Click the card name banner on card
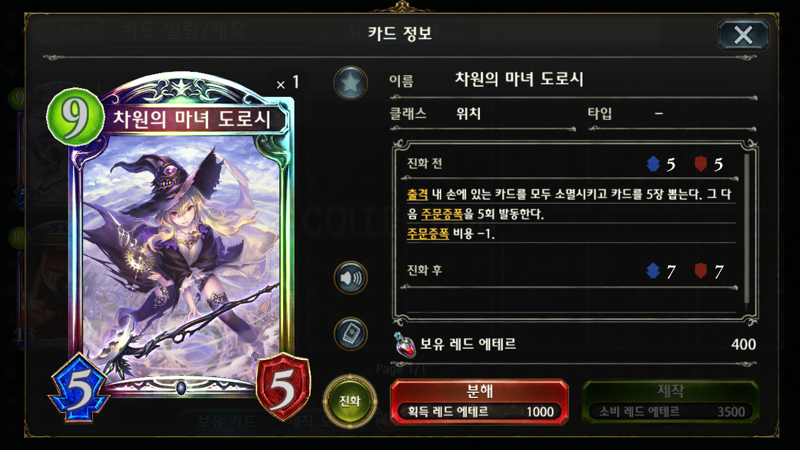The image size is (800, 450). tap(192, 119)
